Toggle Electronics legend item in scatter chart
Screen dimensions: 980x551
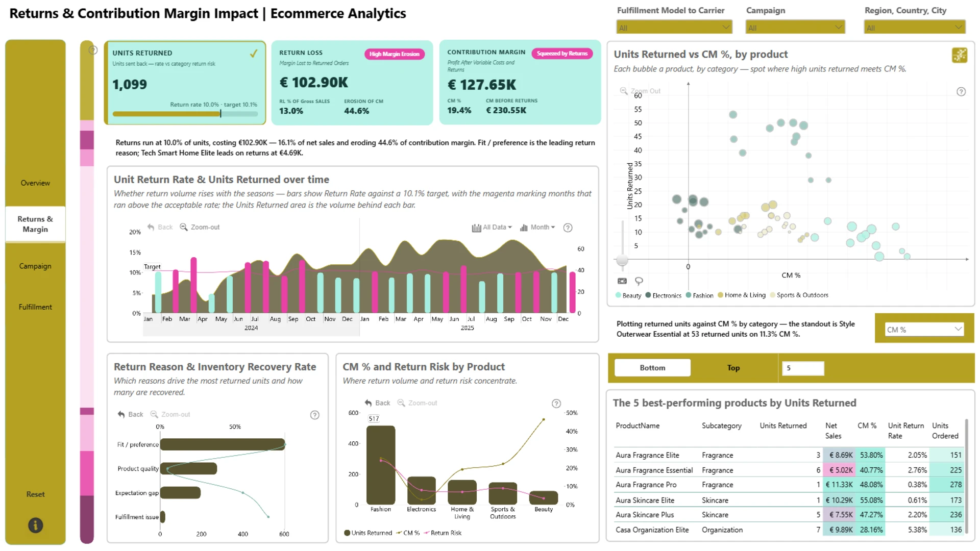pyautogui.click(x=664, y=295)
